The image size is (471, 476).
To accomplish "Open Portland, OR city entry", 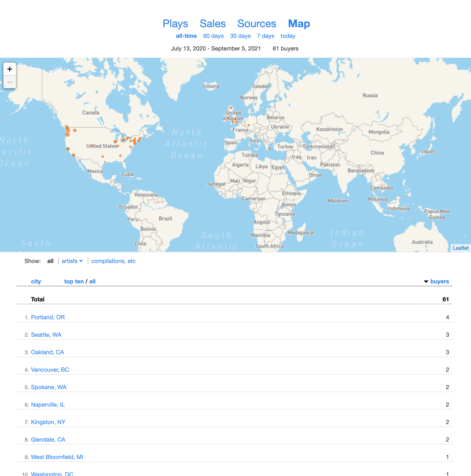I will click(48, 317).
